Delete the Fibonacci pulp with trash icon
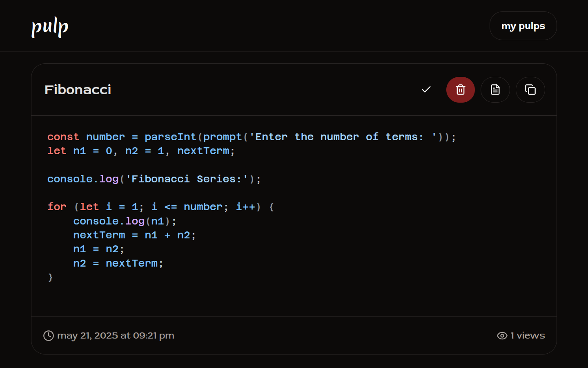 point(461,90)
